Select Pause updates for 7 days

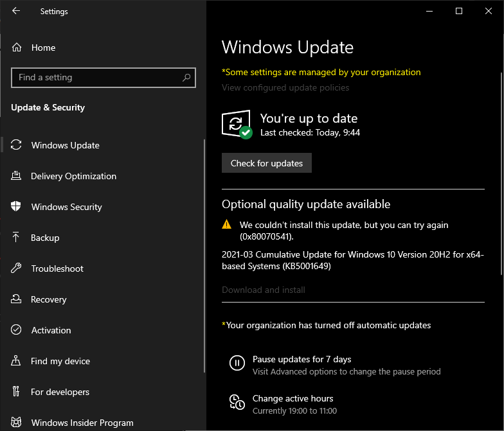(301, 359)
